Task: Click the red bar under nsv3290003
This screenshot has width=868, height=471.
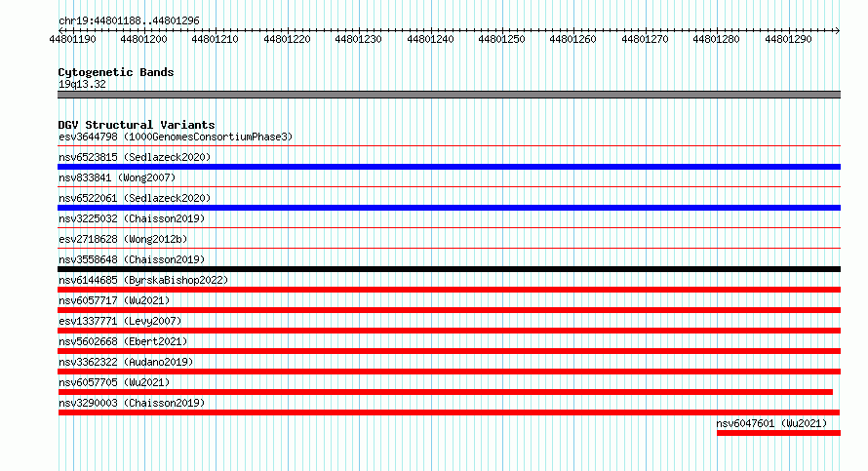Action: 449,412
